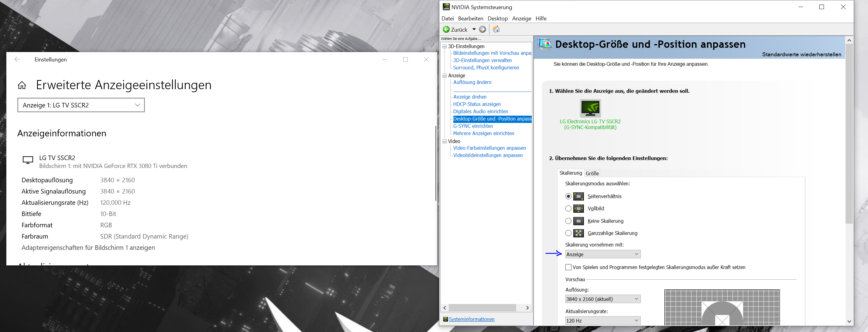
Task: Click the green Zurück back arrow icon
Action: click(x=446, y=29)
